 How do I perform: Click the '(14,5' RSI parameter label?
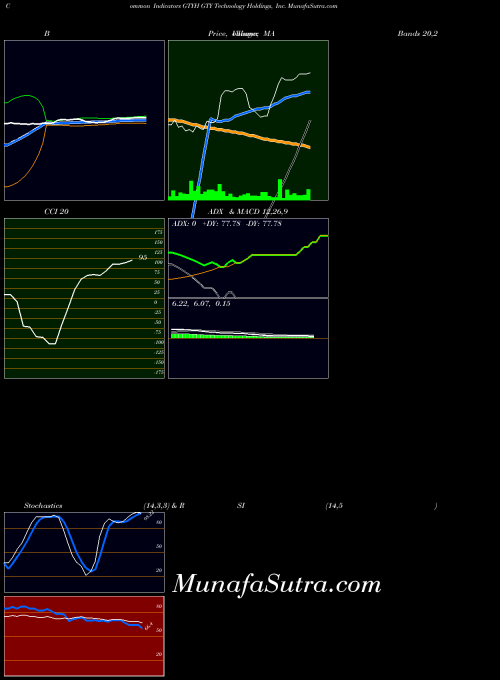click(334, 506)
